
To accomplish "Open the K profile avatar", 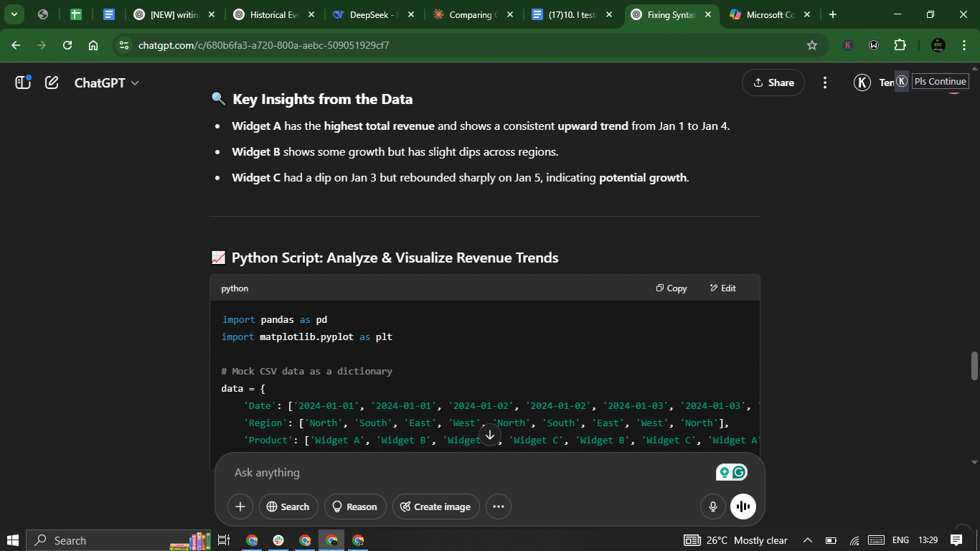I will (862, 83).
